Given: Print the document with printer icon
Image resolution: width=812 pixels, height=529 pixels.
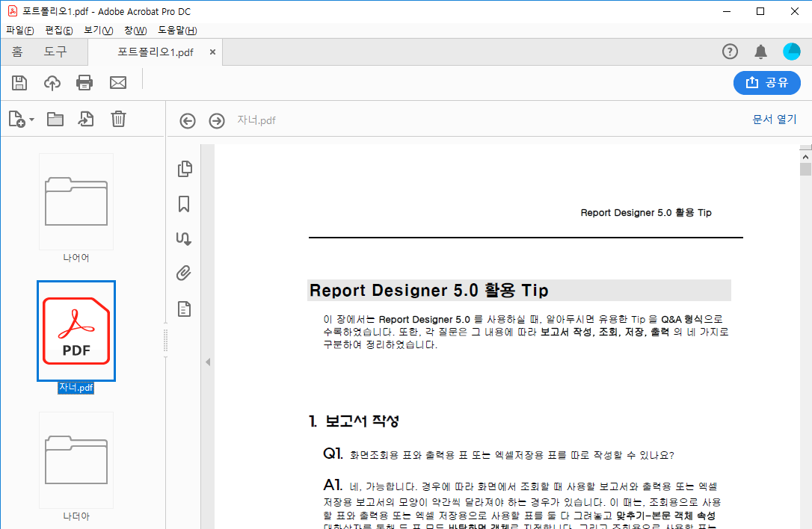Looking at the screenshot, I should pyautogui.click(x=84, y=83).
